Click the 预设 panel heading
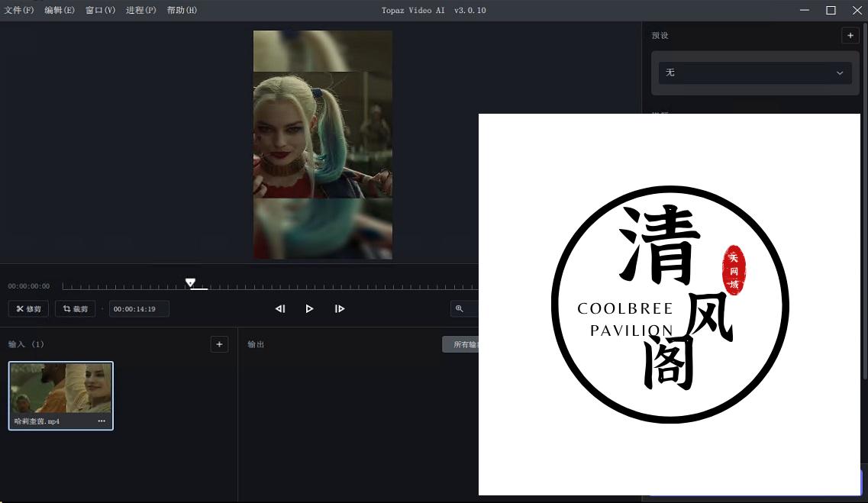Image resolution: width=868 pixels, height=503 pixels. (x=660, y=35)
